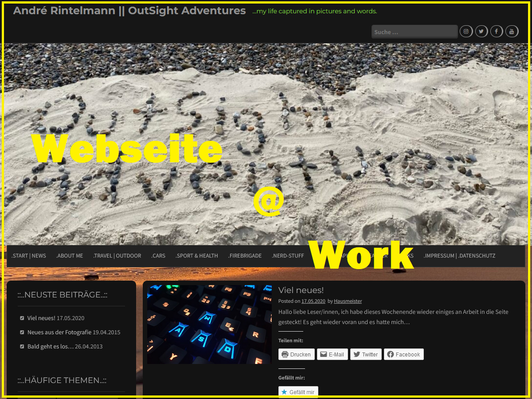Share the post on Twitter

pos(366,354)
